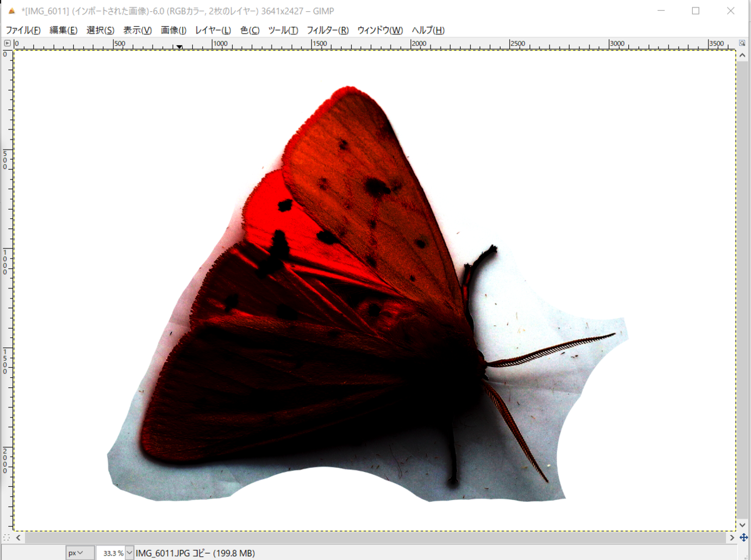751x560 pixels.
Task: Open the 表示(V) menu
Action: click(138, 30)
